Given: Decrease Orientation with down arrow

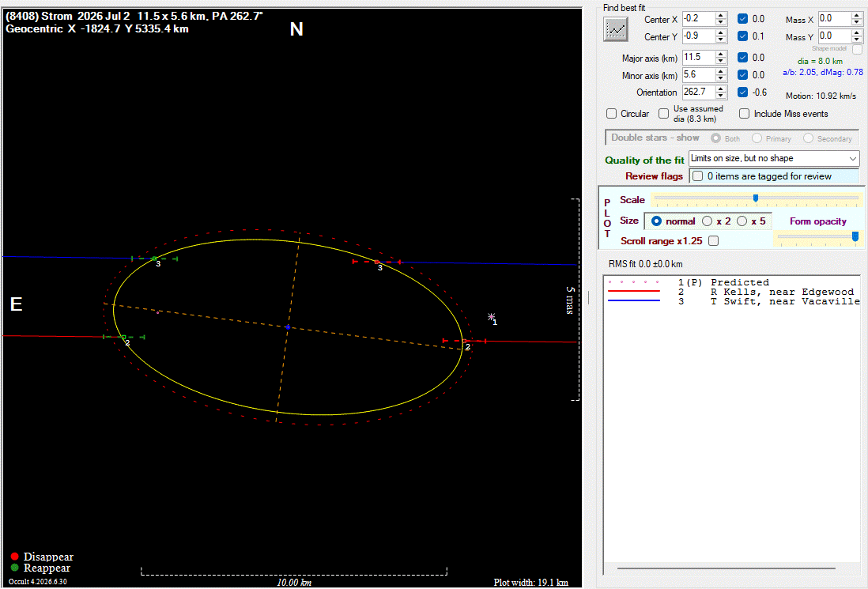Looking at the screenshot, I should pyautogui.click(x=721, y=95).
